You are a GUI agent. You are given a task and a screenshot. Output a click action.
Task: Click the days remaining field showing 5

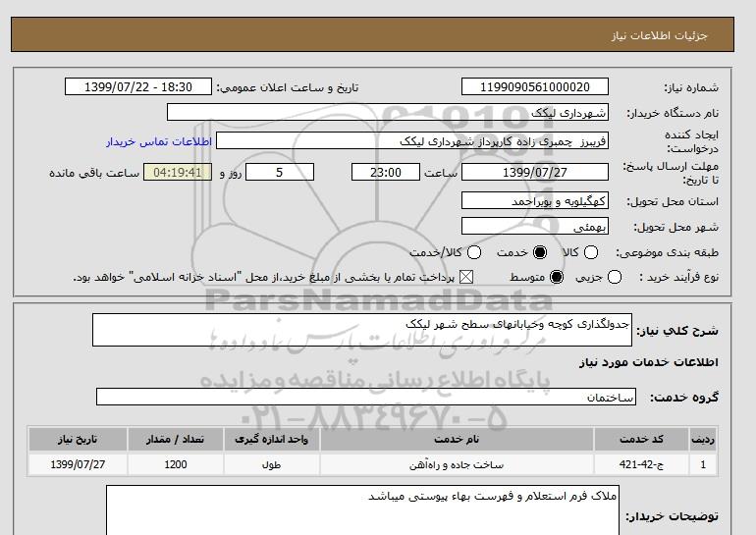(x=280, y=172)
